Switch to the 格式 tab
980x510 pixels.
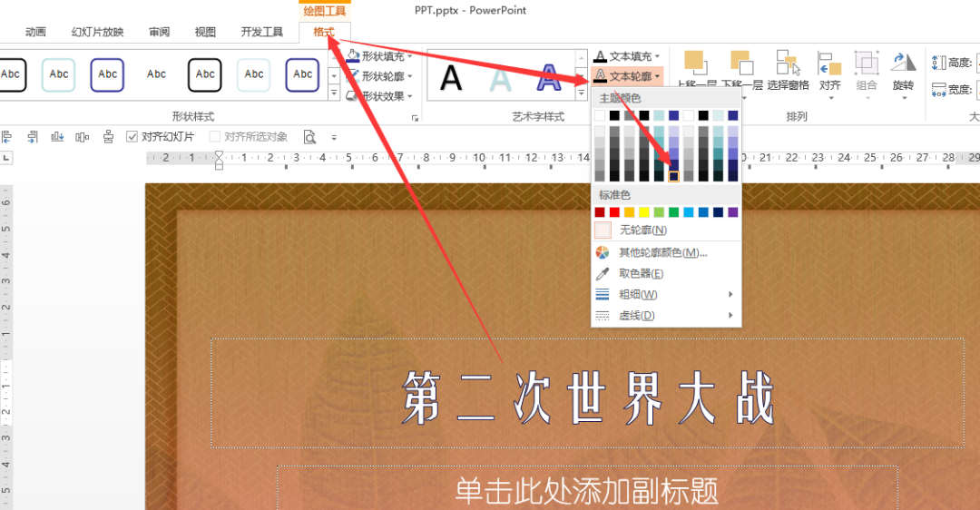324,32
